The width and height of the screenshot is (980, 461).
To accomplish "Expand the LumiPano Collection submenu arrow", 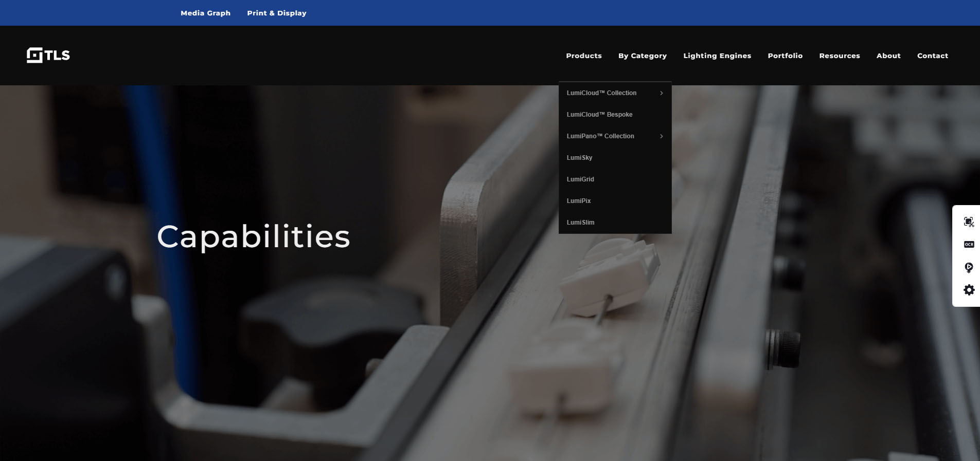I will [661, 136].
